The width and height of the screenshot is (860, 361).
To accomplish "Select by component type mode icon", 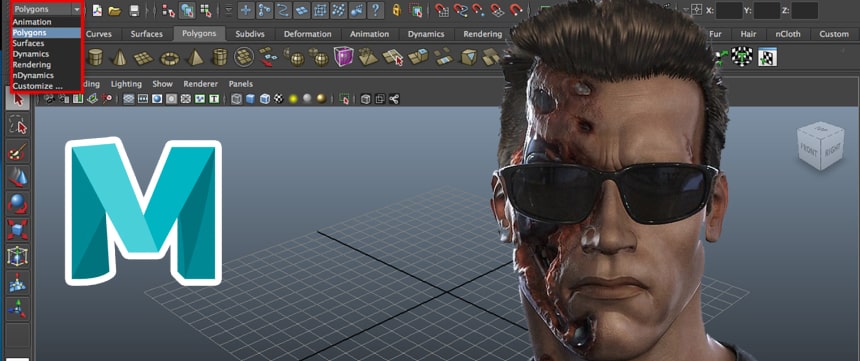I will pos(205,10).
